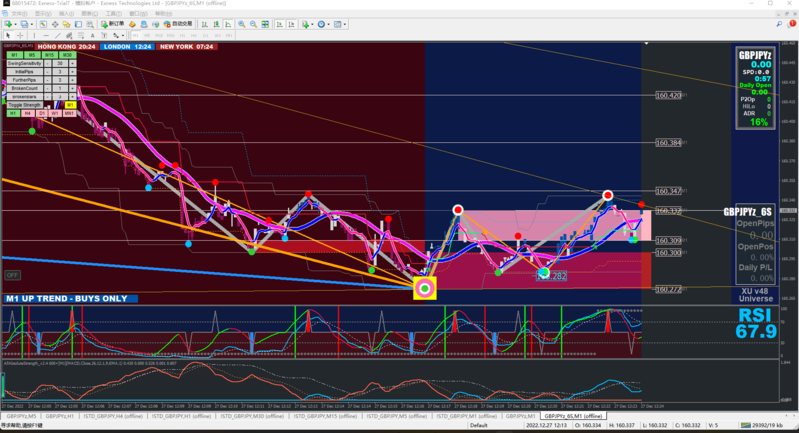This screenshot has width=799, height=433.
Task: Select the text label tool
Action: [x=104, y=36]
